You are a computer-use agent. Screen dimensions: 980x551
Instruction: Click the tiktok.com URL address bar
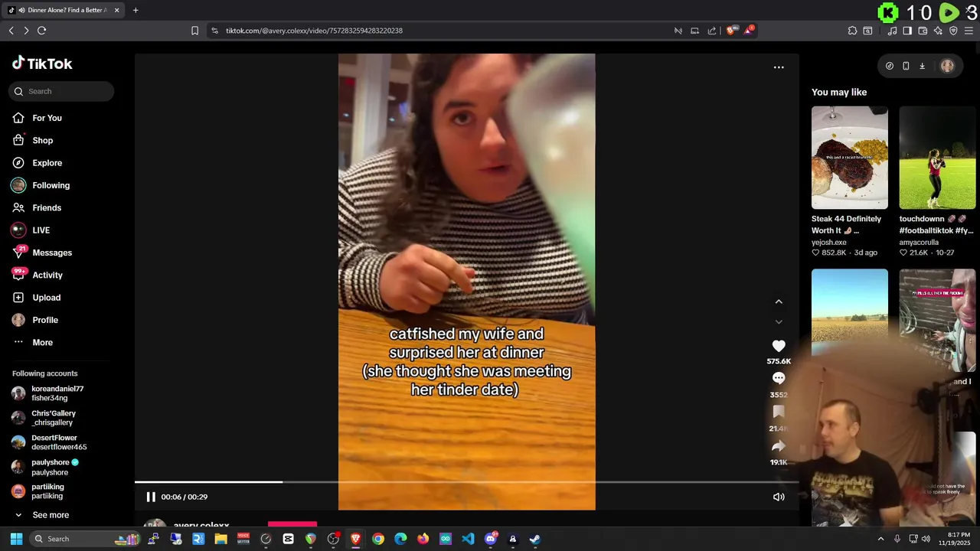click(314, 31)
